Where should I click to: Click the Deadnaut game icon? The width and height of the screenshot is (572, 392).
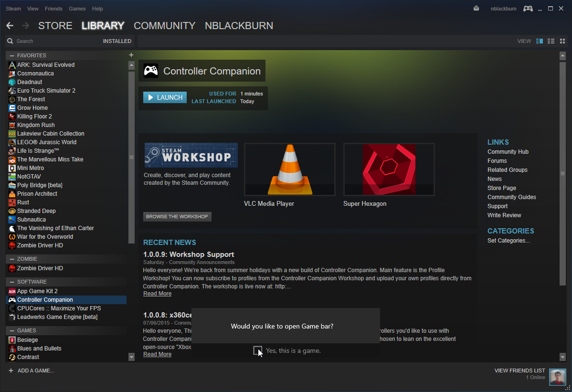[x=12, y=82]
